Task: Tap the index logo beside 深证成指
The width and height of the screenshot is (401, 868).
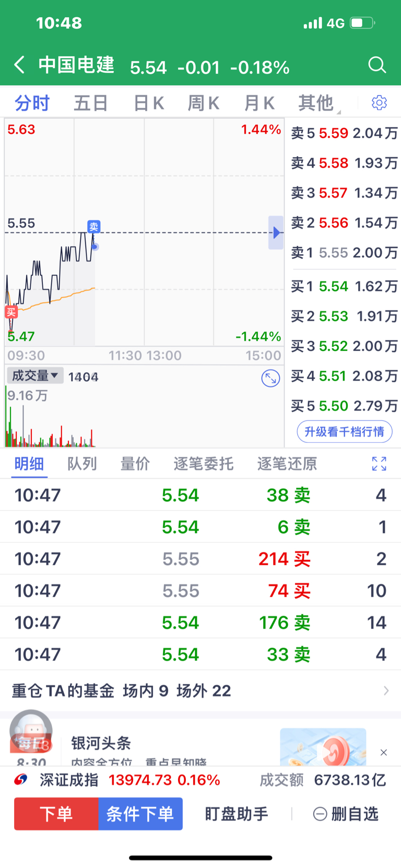Action: [x=21, y=780]
